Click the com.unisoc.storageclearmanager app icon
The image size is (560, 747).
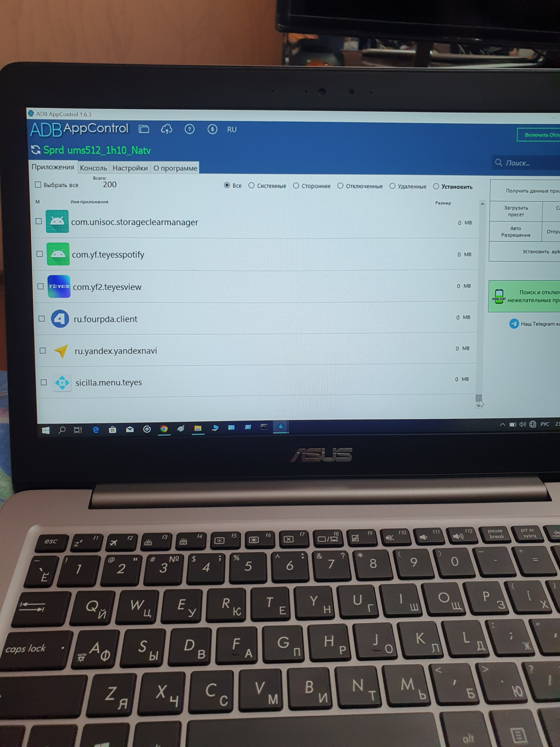click(57, 221)
